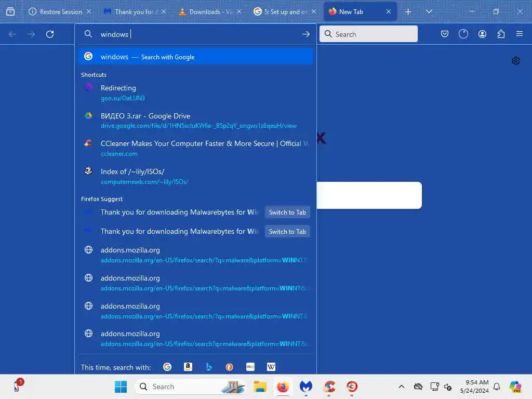Click the Go arrow in address bar

305,34
